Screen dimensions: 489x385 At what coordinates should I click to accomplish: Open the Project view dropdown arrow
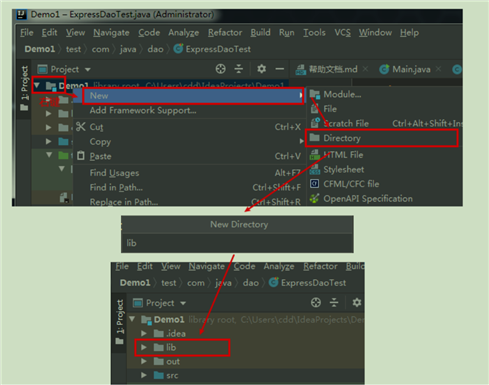(88, 69)
